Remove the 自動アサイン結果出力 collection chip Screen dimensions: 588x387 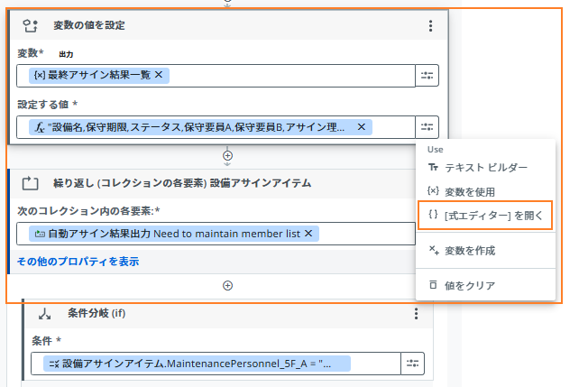tap(308, 234)
